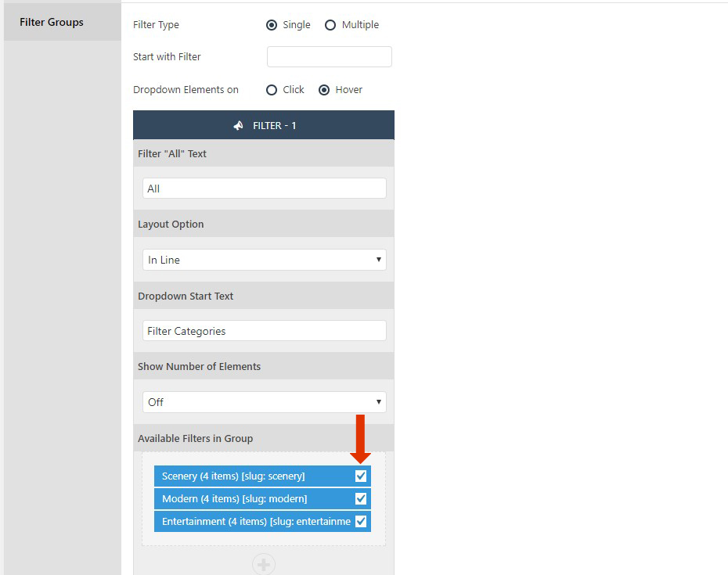Screen dimensions: 728x575
Task: Click the megaphone icon in FILTER - 1 header
Action: [238, 125]
